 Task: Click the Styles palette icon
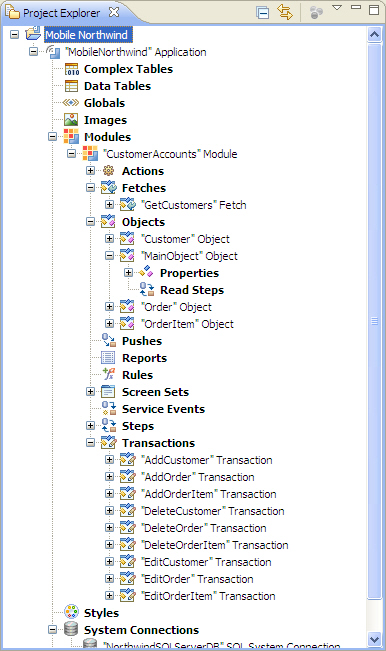coord(71,612)
